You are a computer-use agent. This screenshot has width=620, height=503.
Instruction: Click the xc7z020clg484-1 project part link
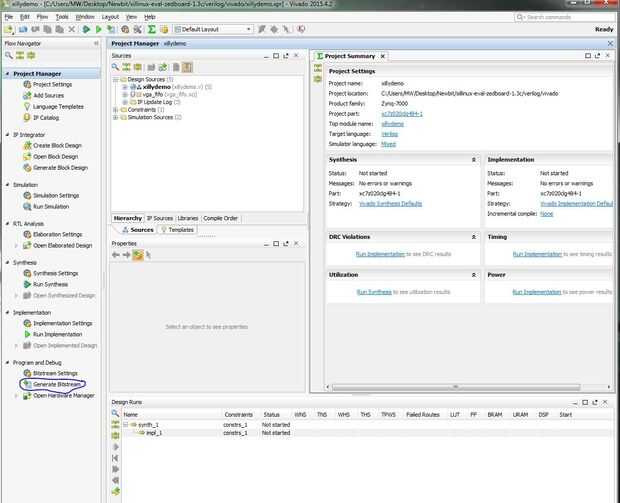402,114
